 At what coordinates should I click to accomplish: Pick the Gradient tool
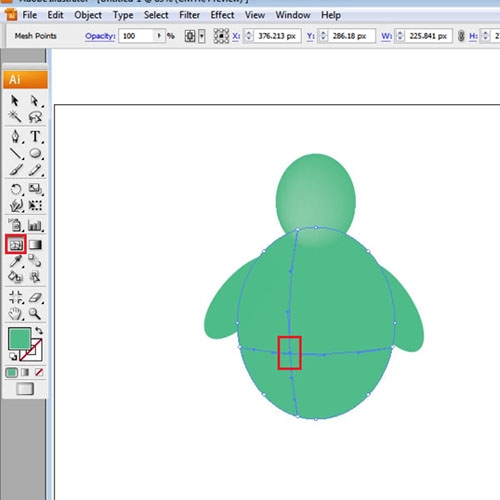pos(35,245)
